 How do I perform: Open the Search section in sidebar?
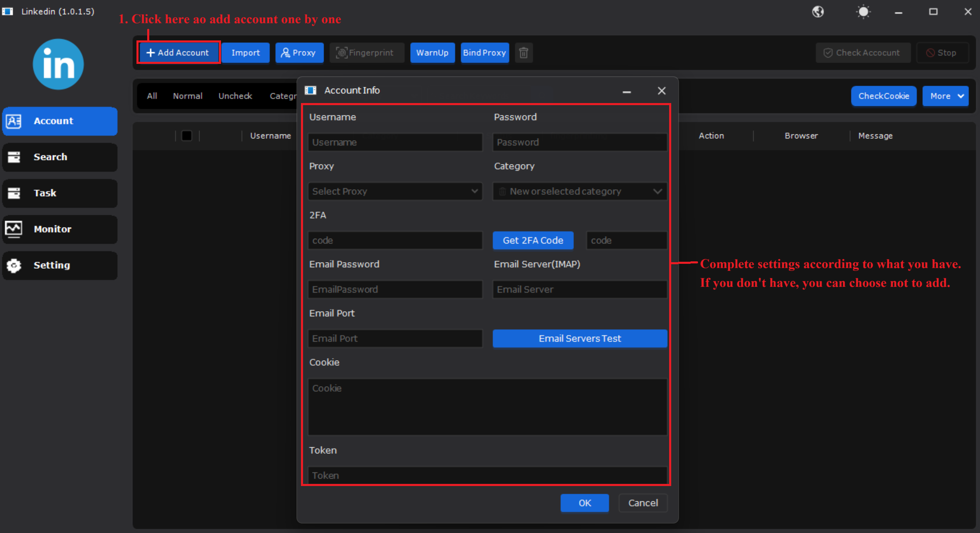[60, 157]
